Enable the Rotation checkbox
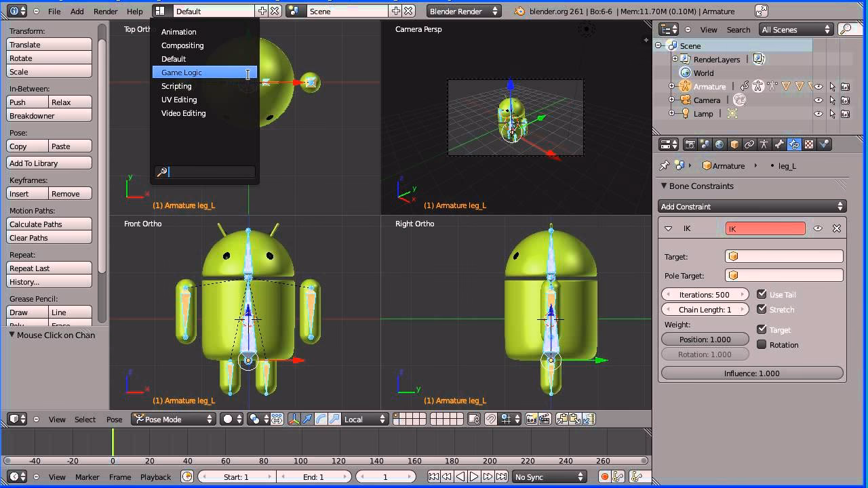 [x=762, y=344]
